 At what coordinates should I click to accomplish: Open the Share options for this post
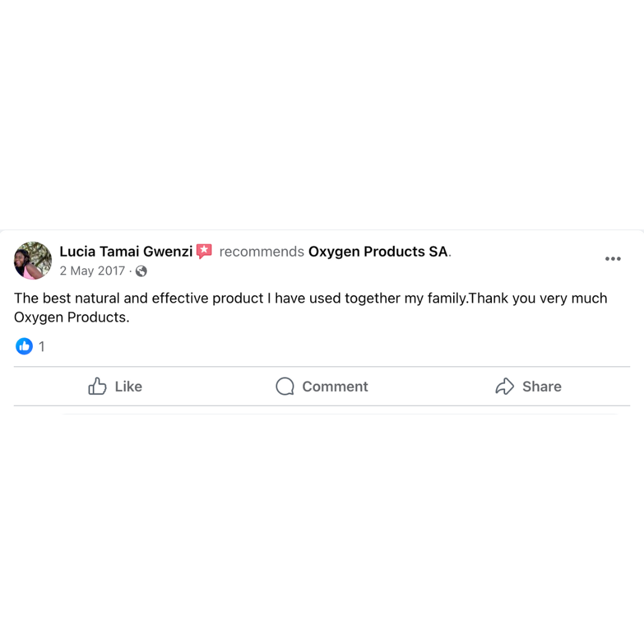(528, 386)
